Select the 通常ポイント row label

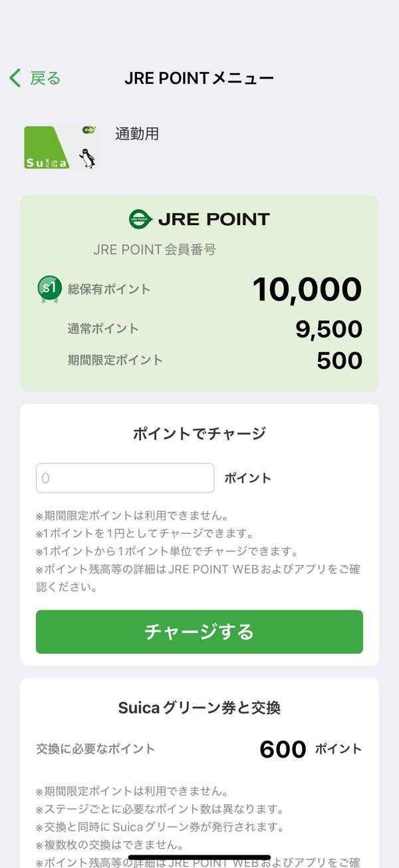(103, 328)
